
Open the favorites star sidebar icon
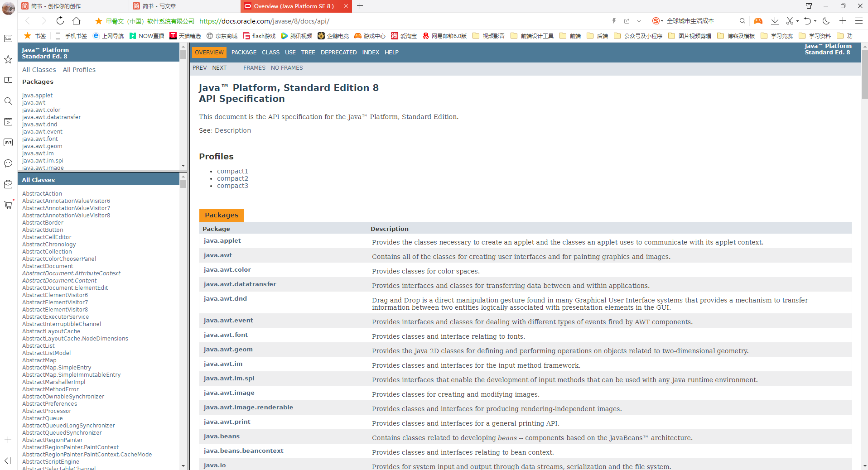[x=8, y=59]
